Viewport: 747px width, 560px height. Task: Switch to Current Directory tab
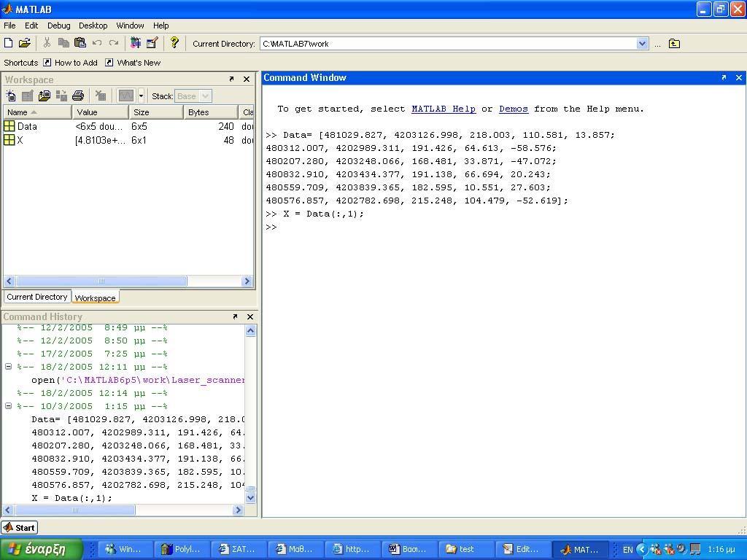pos(36,297)
